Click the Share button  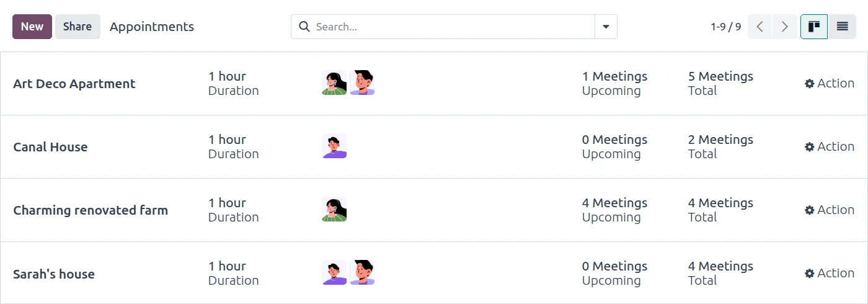point(77,27)
